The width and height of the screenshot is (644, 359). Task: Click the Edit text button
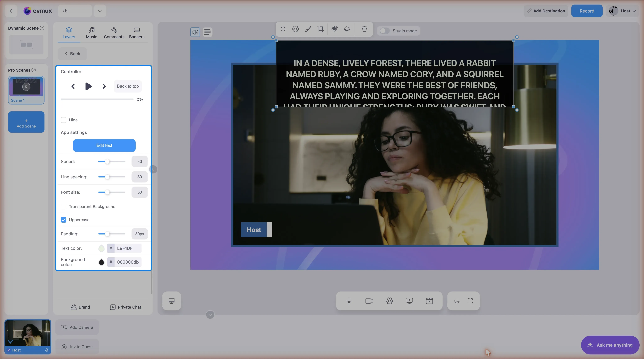(x=104, y=146)
